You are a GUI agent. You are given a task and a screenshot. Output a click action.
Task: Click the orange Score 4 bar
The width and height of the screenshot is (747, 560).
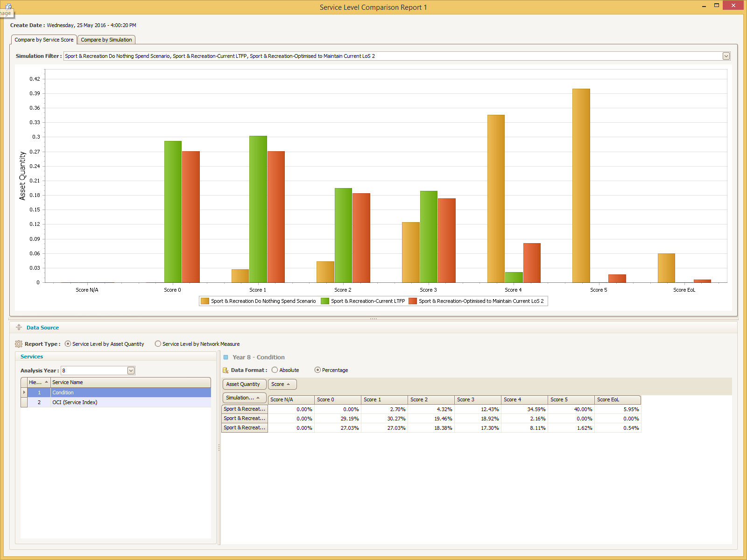click(496, 199)
